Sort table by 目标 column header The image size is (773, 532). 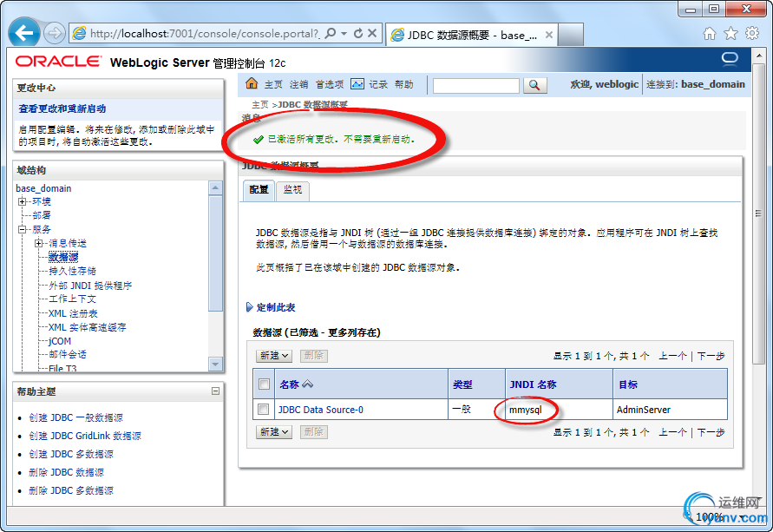click(x=628, y=384)
